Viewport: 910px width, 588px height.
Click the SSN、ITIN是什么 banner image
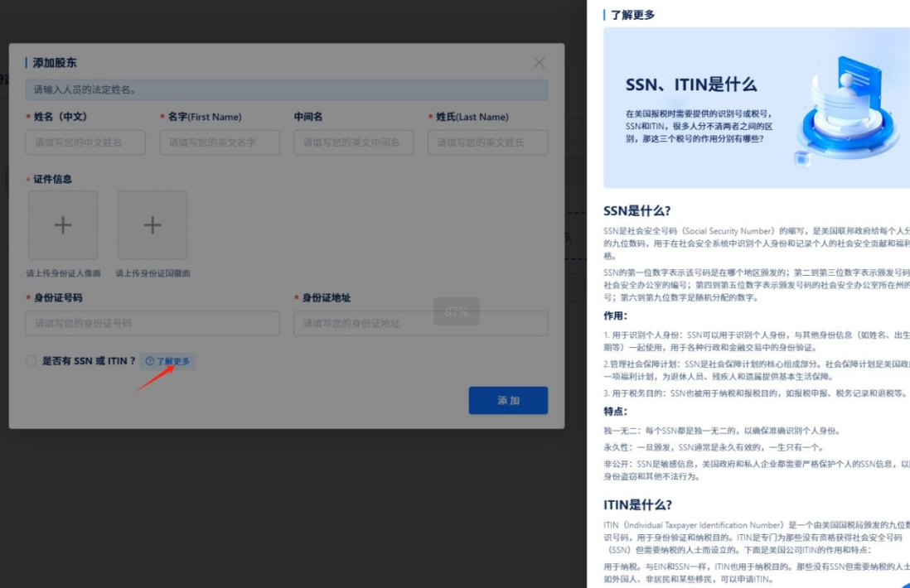[757, 108]
